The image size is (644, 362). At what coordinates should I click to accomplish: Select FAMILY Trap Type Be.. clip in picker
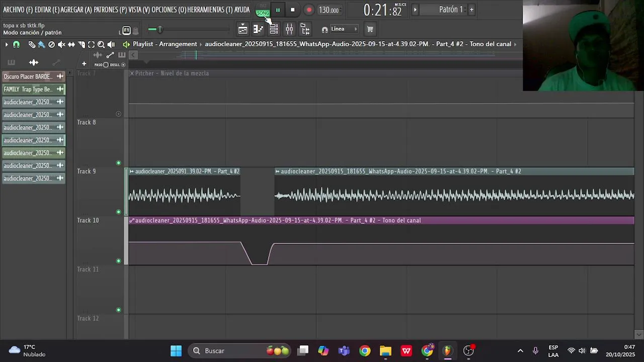click(x=34, y=89)
